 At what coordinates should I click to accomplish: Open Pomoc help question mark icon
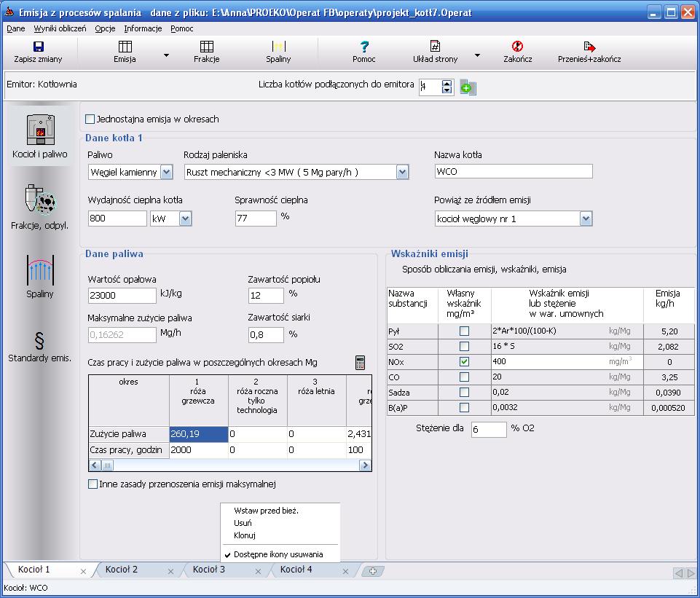click(x=364, y=47)
